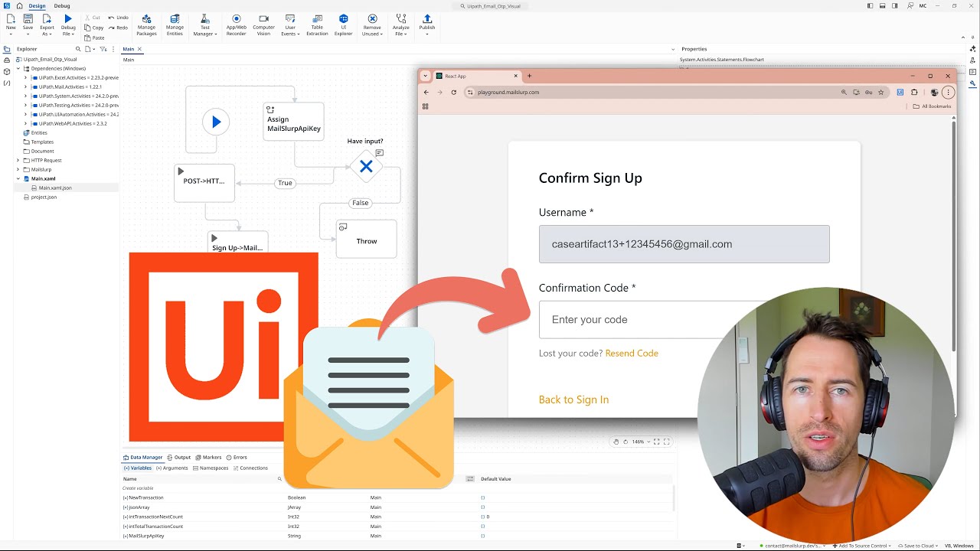Screen dimensions: 980x551
Task: Launch the App/Web Recorder
Action: [236, 25]
